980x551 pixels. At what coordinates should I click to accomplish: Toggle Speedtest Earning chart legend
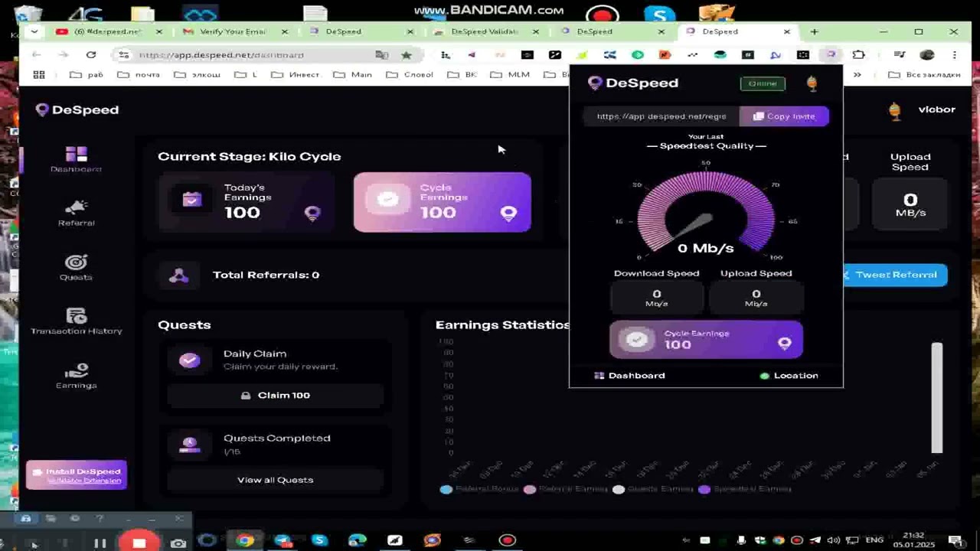tap(745, 489)
